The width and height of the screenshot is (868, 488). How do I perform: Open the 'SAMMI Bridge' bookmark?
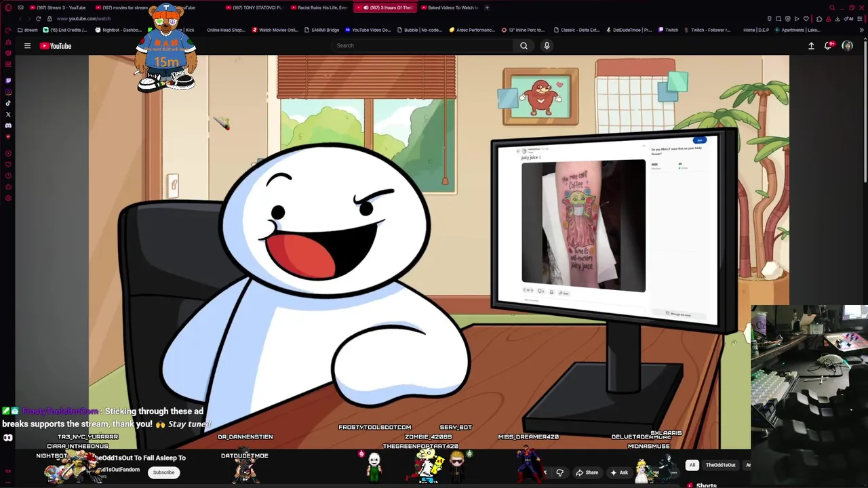pyautogui.click(x=322, y=30)
